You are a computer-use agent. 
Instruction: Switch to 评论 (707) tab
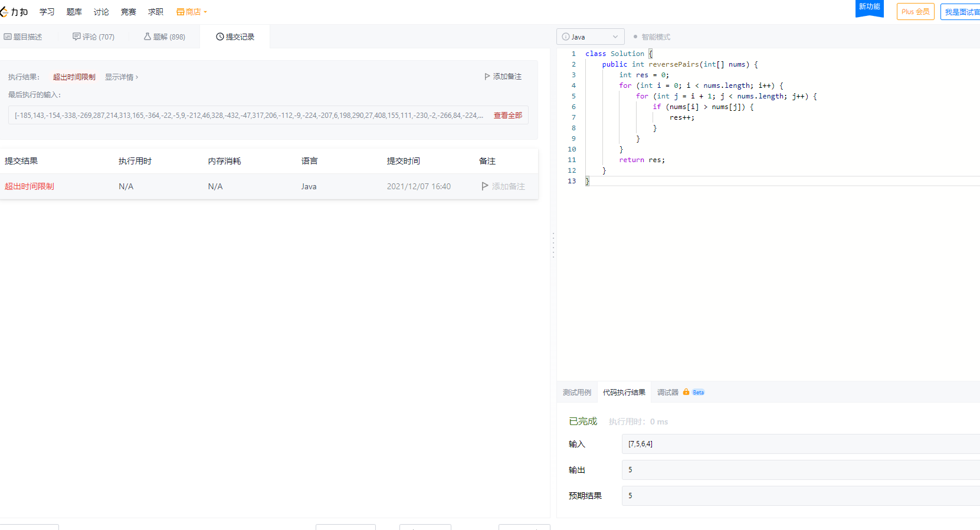point(94,37)
